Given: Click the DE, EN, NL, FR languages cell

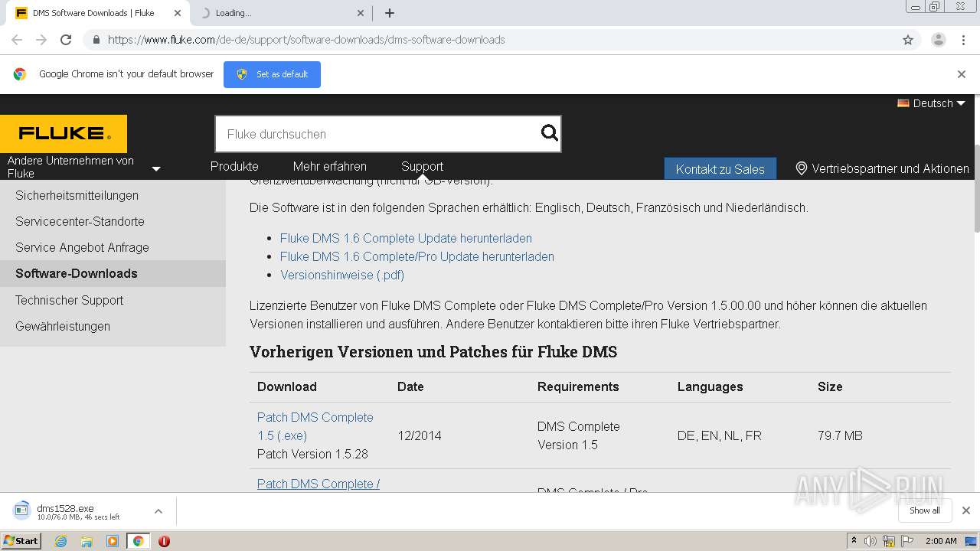Looking at the screenshot, I should click(720, 435).
